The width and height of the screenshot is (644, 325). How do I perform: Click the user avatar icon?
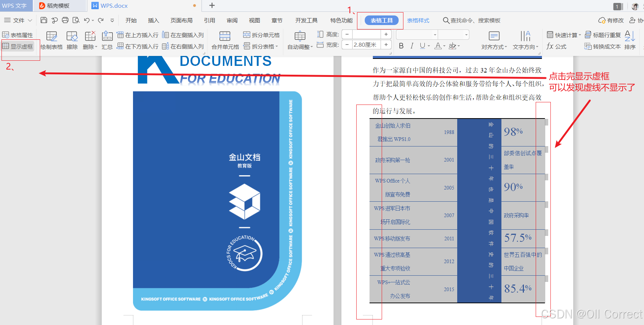[x=635, y=6]
